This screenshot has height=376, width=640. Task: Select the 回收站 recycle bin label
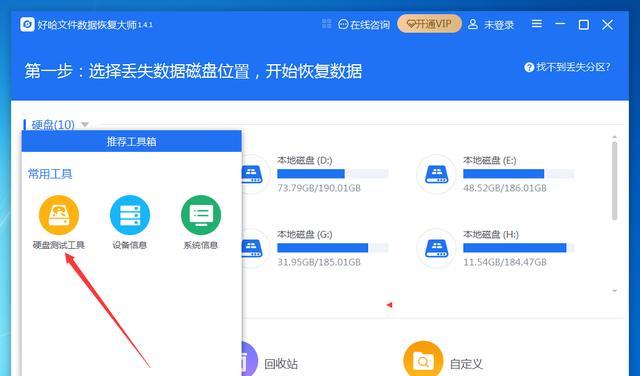tap(281, 364)
